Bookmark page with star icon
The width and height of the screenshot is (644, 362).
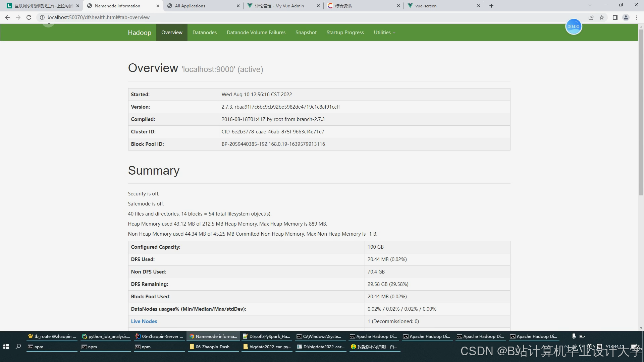[602, 17]
